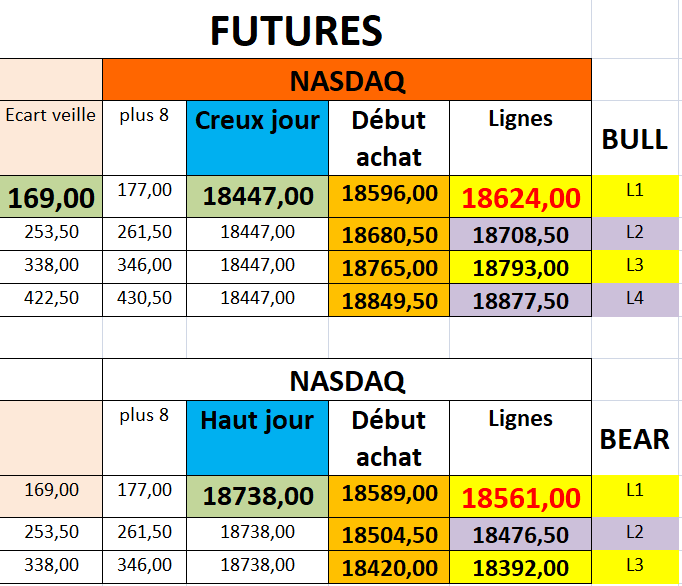Select the red 18624,00 cell
The width and height of the screenshot is (682, 586).
pyautogui.click(x=520, y=198)
